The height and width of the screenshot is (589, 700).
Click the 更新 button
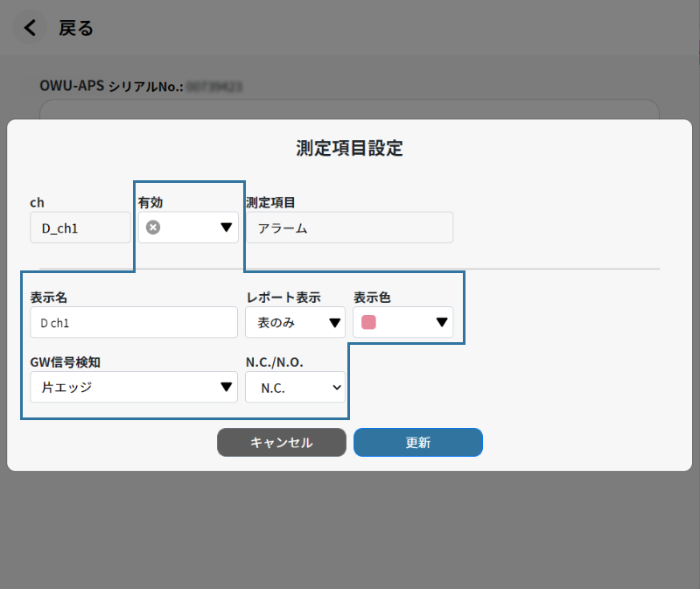418,443
